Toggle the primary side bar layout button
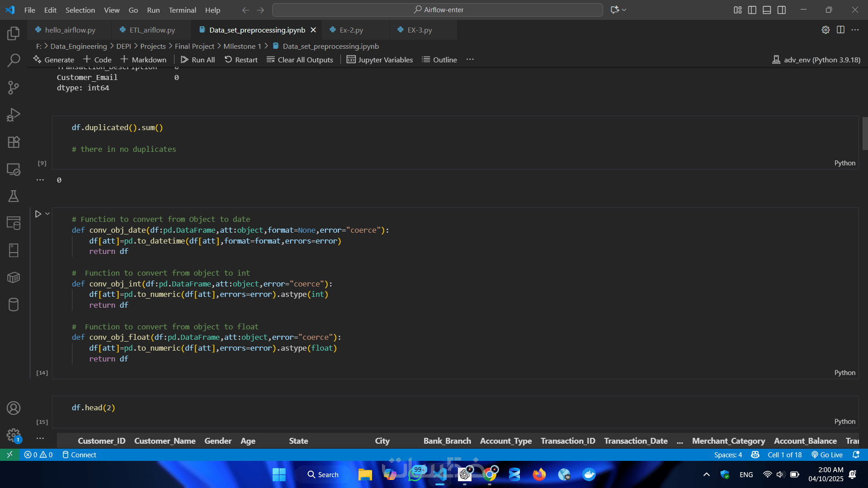 click(752, 10)
